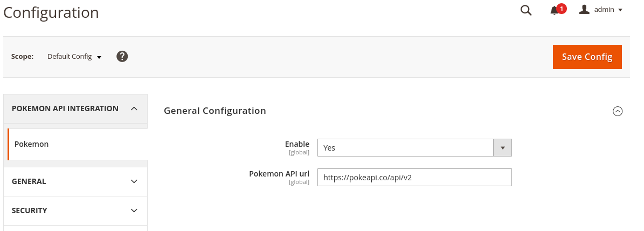Expand the General section chevron
The image size is (644, 231).
[x=134, y=181]
